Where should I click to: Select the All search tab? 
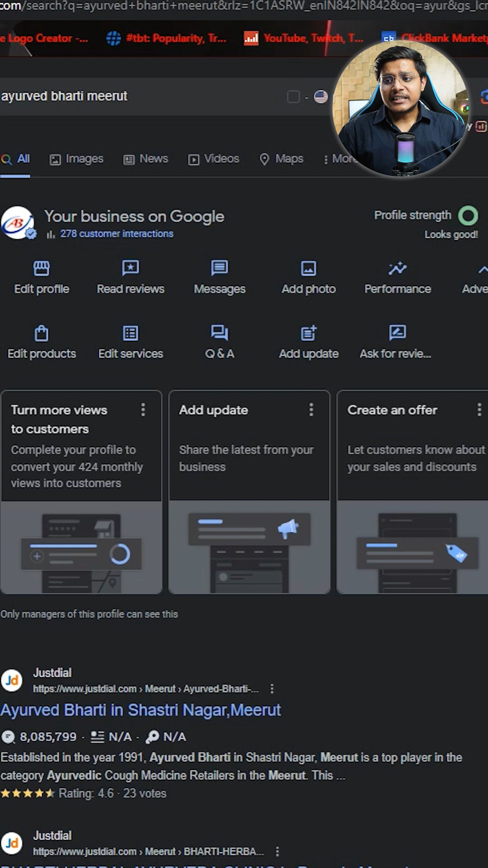pyautogui.click(x=15, y=159)
